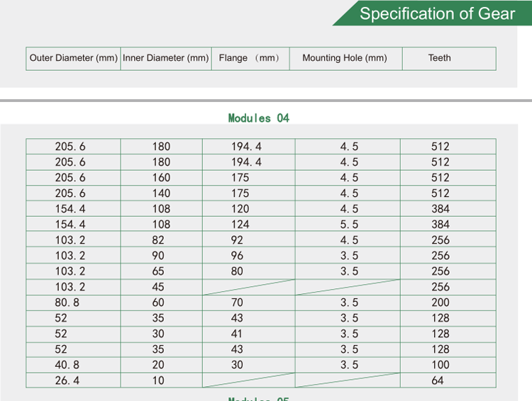Click inner diameter '140' cell

pyautogui.click(x=162, y=193)
